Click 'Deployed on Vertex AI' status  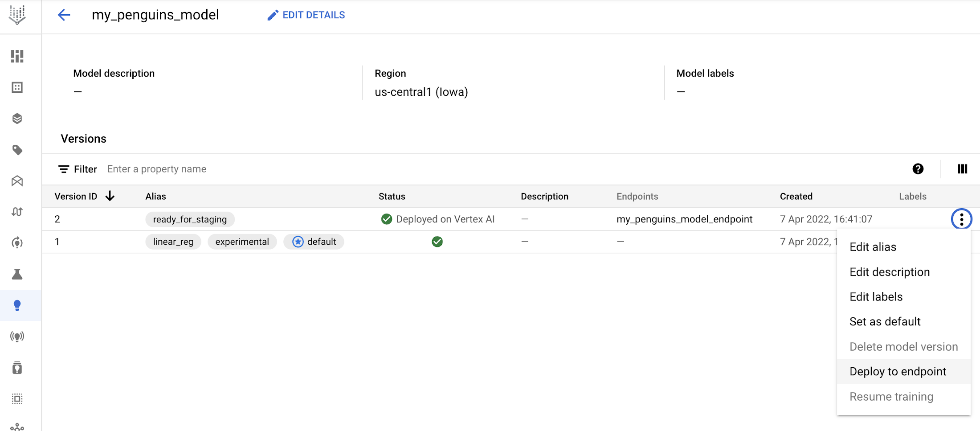tap(438, 219)
